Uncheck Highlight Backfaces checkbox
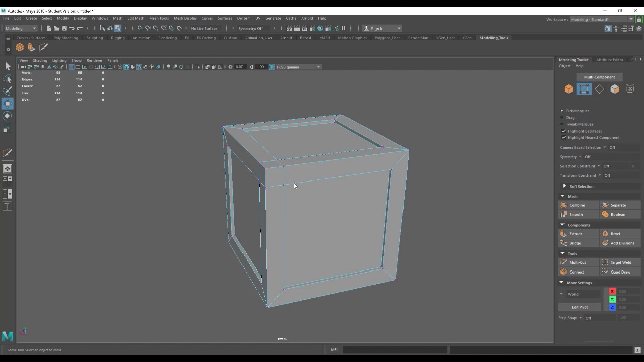The width and height of the screenshot is (644, 362). click(563, 131)
